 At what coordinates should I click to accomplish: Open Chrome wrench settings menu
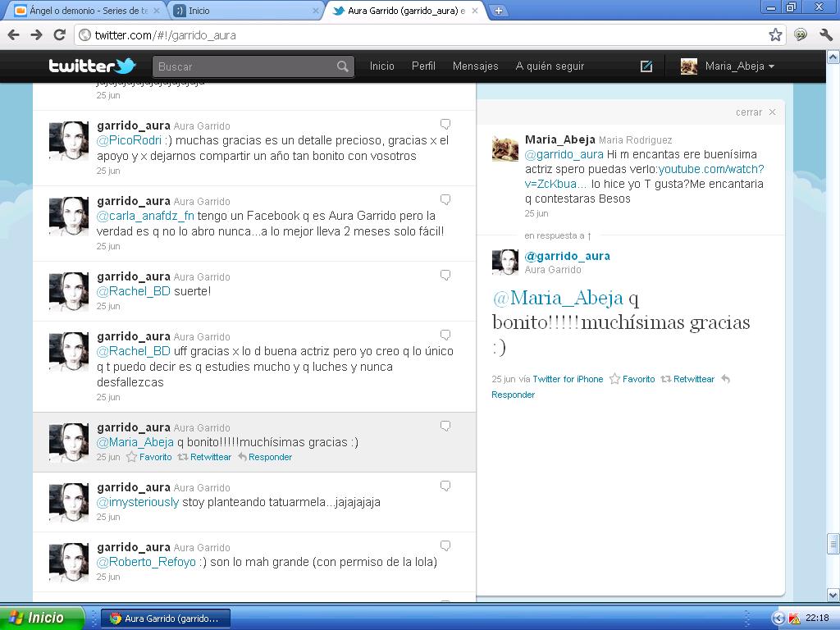coord(825,34)
